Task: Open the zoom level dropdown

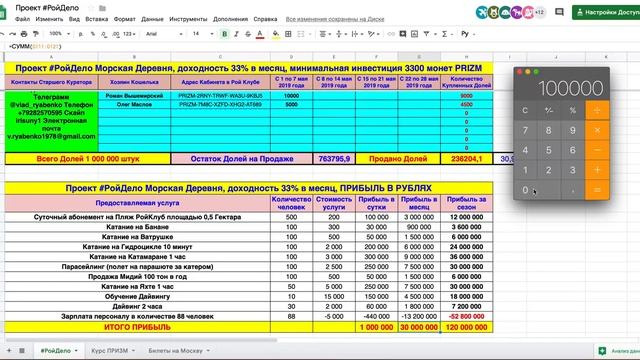Action: tap(59, 34)
